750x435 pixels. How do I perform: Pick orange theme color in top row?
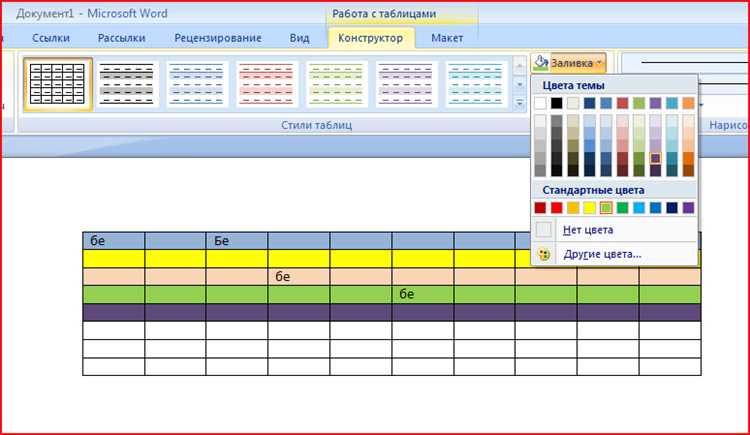(x=688, y=103)
